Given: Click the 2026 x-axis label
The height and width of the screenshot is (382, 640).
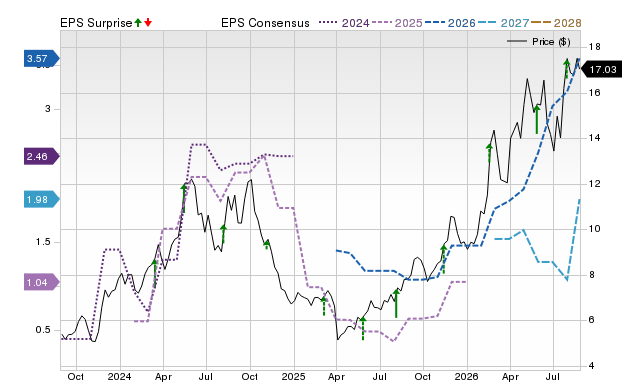Looking at the screenshot, I should [x=467, y=376].
